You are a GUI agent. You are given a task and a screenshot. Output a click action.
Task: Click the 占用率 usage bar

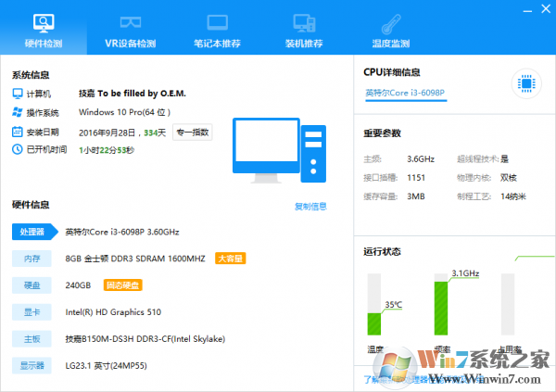508,304
